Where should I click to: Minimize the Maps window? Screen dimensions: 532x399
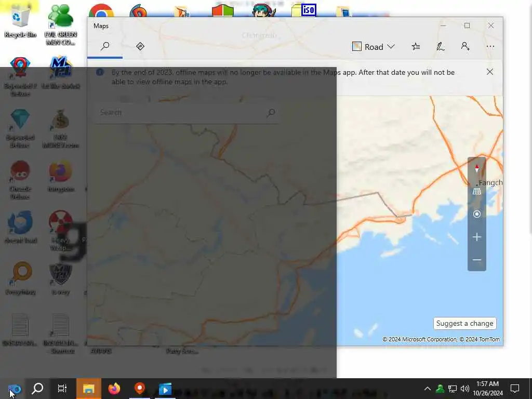(443, 25)
